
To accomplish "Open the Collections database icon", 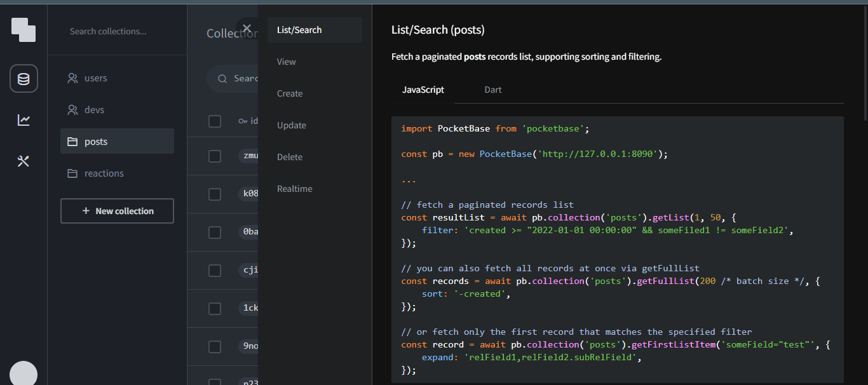I will [24, 79].
